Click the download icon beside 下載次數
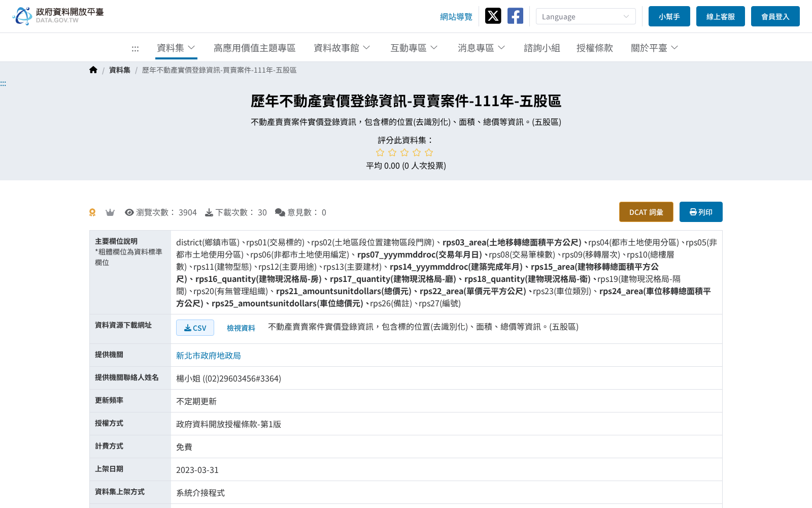The image size is (812, 508). pos(209,212)
